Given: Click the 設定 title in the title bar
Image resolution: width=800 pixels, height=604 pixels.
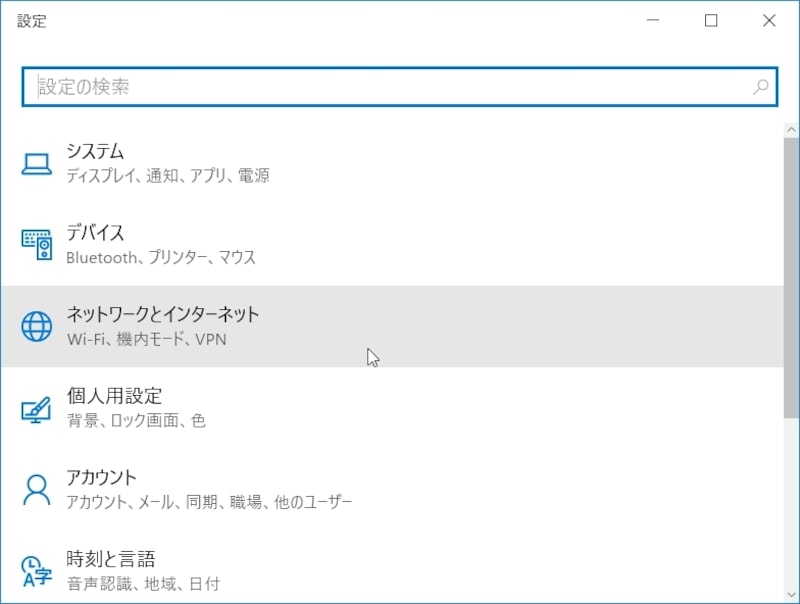Looking at the screenshot, I should tap(32, 20).
